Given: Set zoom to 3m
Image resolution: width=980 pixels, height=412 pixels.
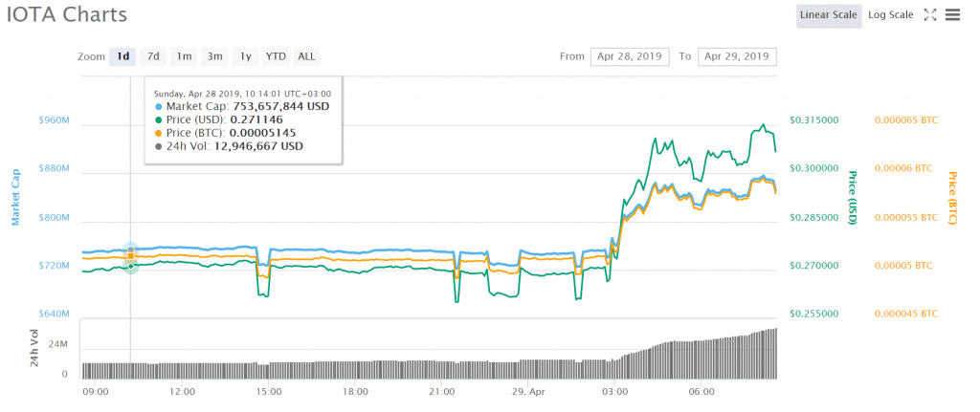Looking at the screenshot, I should [x=215, y=56].
